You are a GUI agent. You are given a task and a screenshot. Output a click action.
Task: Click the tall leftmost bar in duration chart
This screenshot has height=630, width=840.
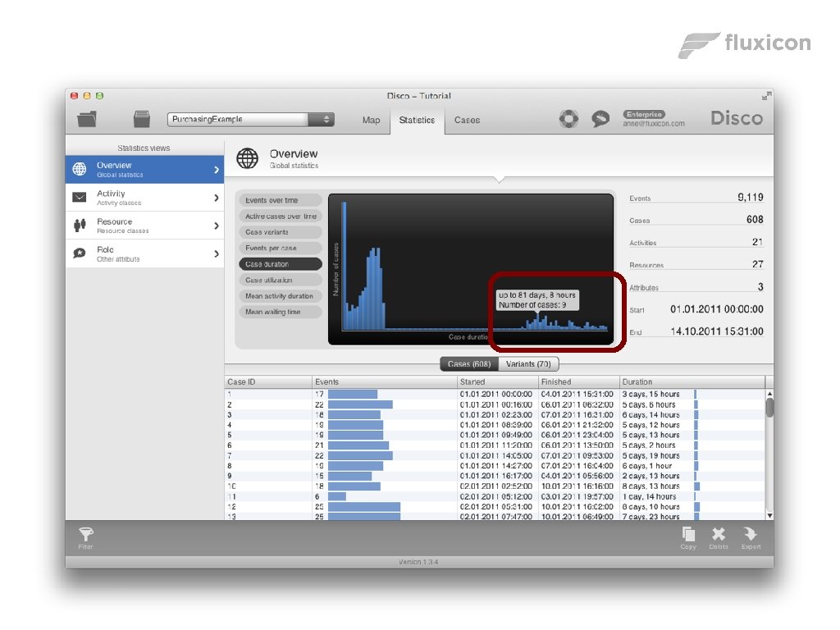tap(344, 266)
